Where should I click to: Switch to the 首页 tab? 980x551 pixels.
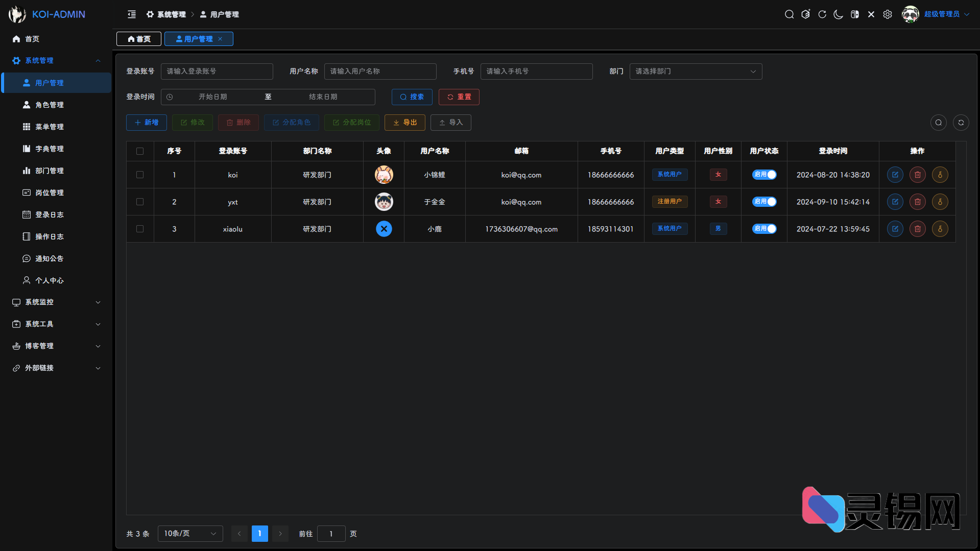click(139, 39)
